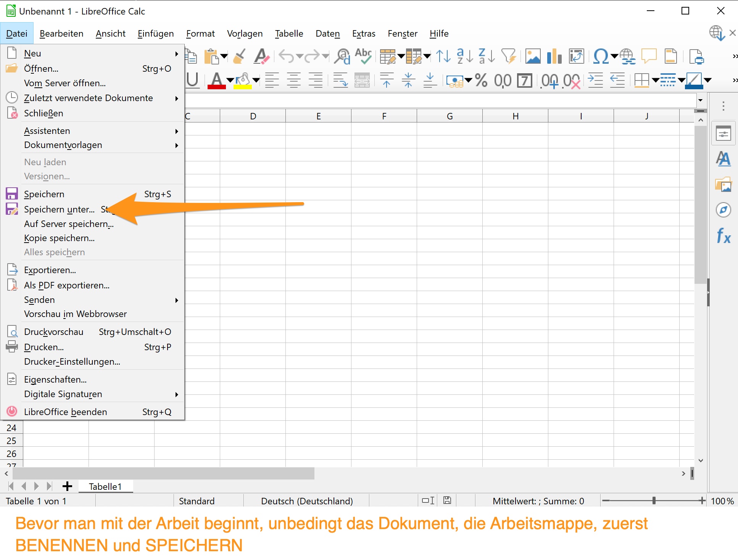Open the Functions fx sidebar icon
738x560 pixels.
[x=723, y=236]
